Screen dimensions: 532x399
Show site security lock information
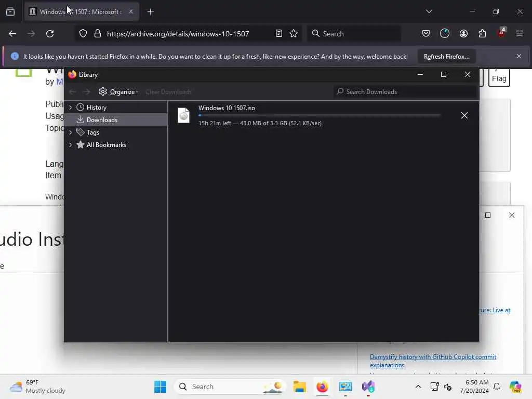click(98, 34)
